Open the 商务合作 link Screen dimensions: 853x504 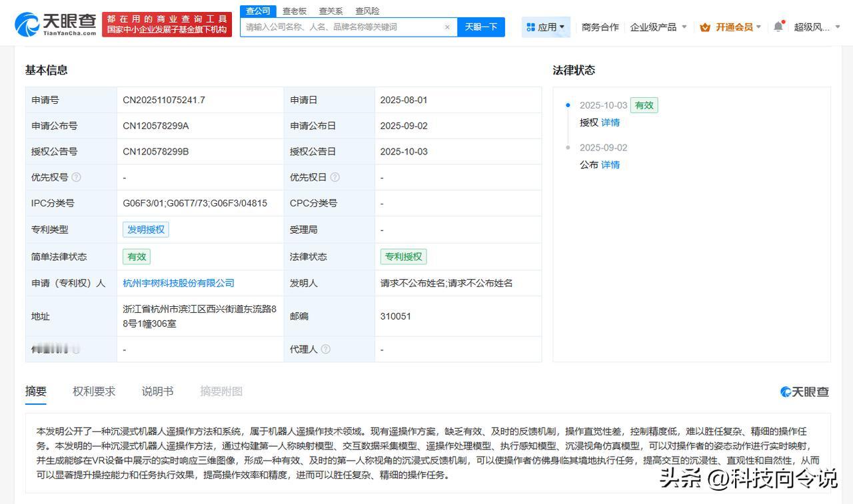pyautogui.click(x=600, y=27)
